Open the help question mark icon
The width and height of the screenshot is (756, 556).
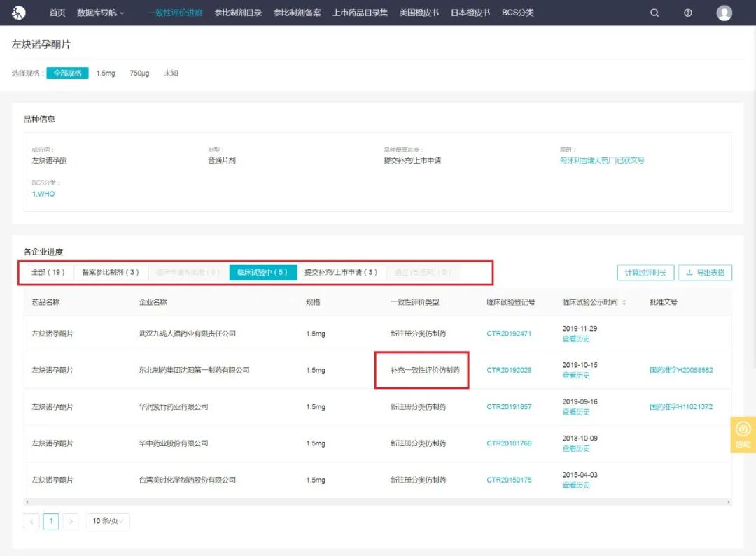pyautogui.click(x=688, y=13)
